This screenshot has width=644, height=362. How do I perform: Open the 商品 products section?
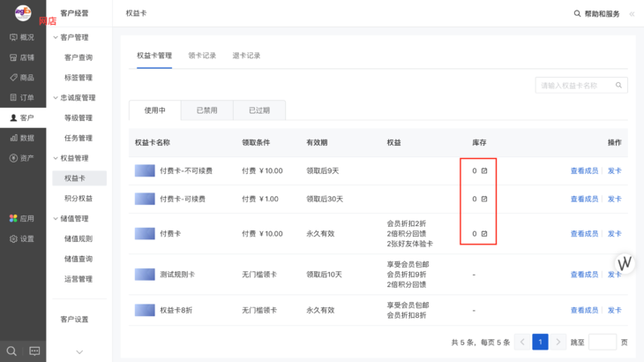(x=22, y=78)
